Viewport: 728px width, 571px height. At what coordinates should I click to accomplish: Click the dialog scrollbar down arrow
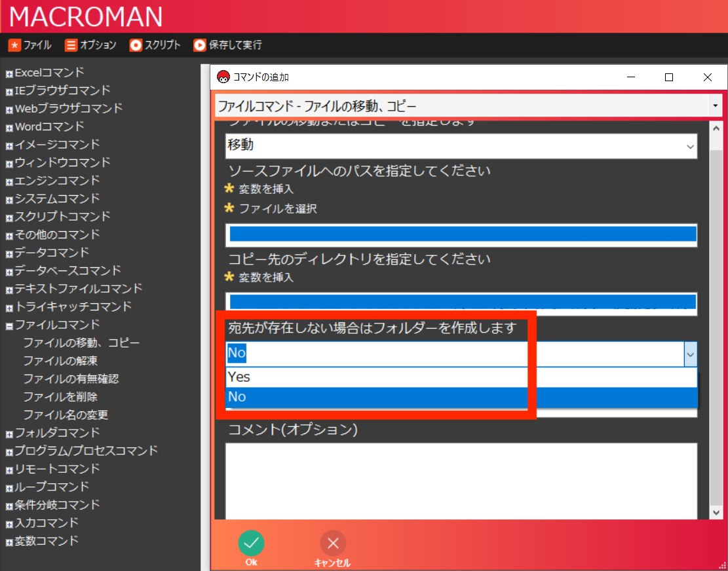[716, 512]
